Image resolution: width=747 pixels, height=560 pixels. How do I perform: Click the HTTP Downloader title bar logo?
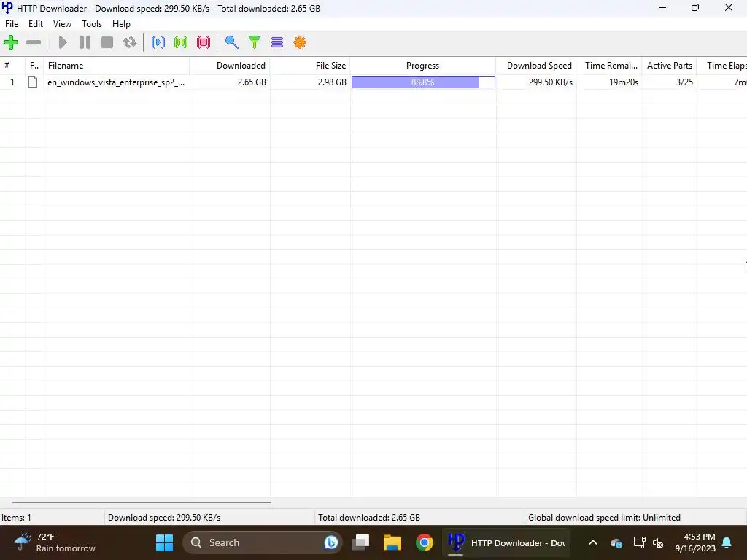click(x=7, y=7)
